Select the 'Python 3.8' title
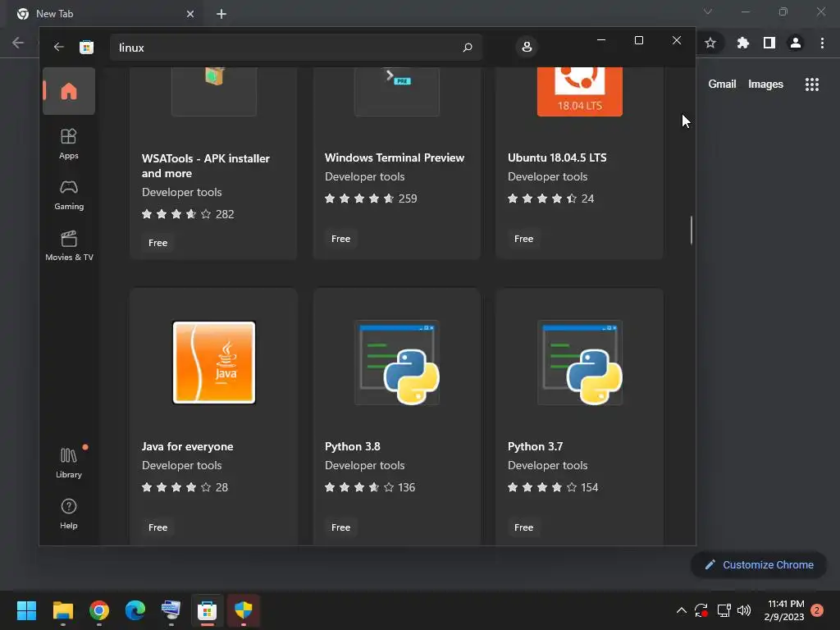The width and height of the screenshot is (840, 630). [x=353, y=446]
